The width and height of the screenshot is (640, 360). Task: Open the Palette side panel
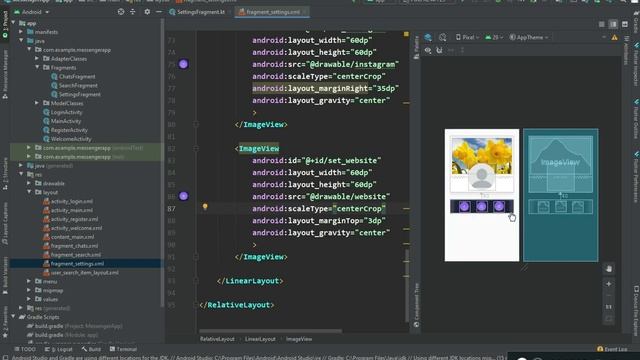[x=416, y=47]
